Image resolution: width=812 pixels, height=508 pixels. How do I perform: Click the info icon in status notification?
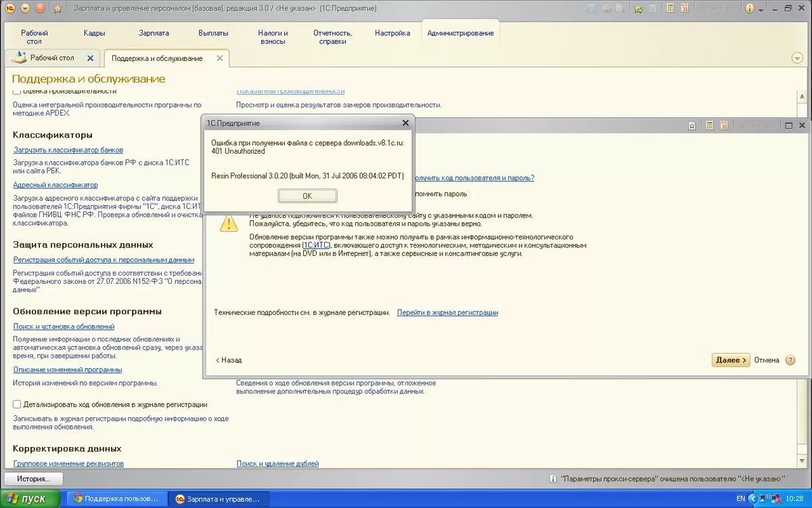tap(553, 479)
